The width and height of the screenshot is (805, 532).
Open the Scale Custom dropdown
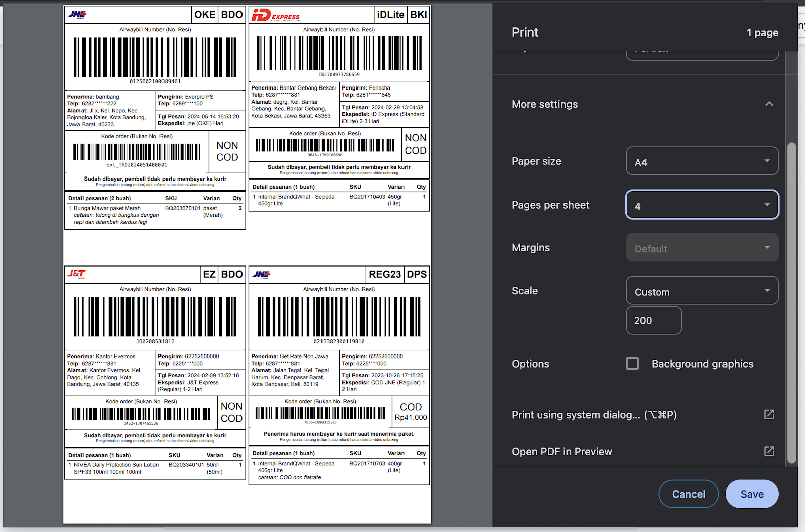(702, 291)
